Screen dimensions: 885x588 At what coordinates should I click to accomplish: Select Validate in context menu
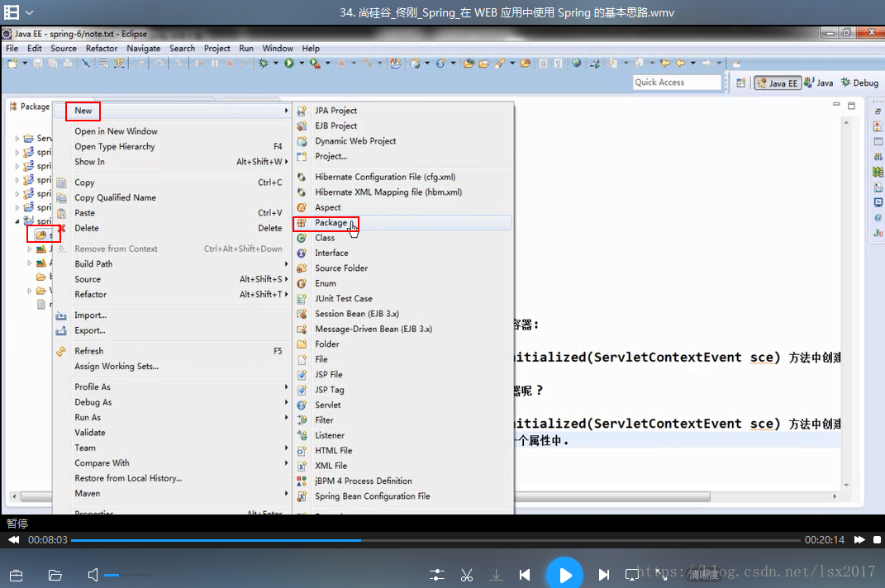tap(90, 433)
